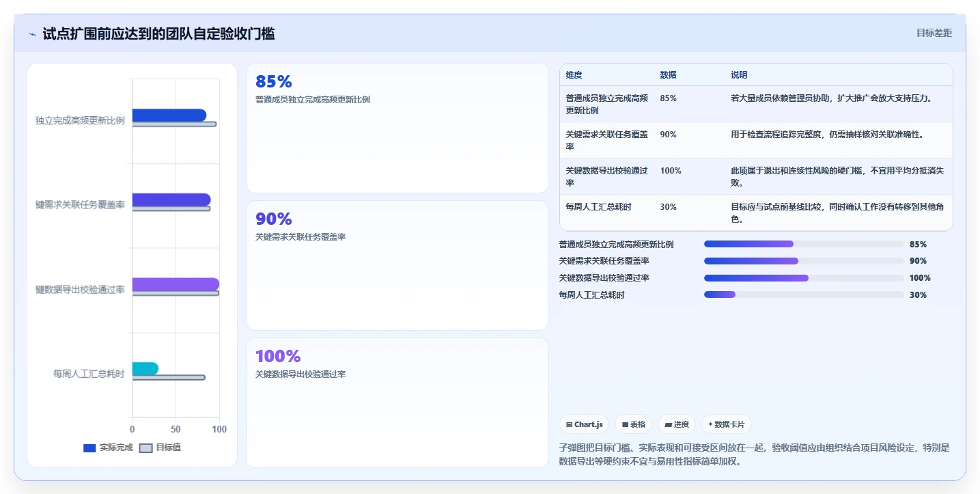Click the progress bar for 关键需求关联任务覆盖率
Screen dimensions: 980x494
(804, 261)
